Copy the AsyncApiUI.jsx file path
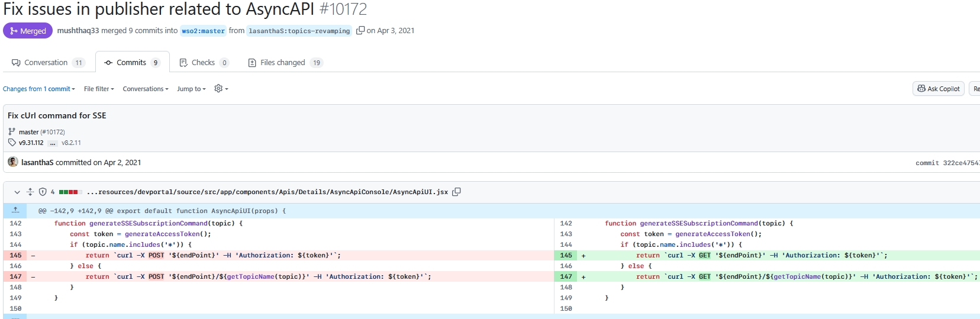 tap(456, 192)
